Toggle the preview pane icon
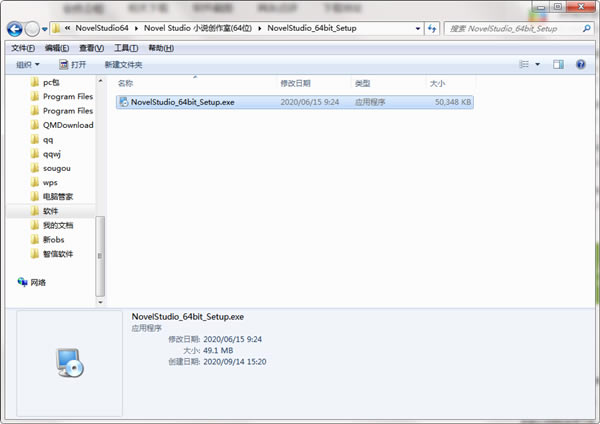Viewport: 600px width, 424px height. pyautogui.click(x=558, y=64)
